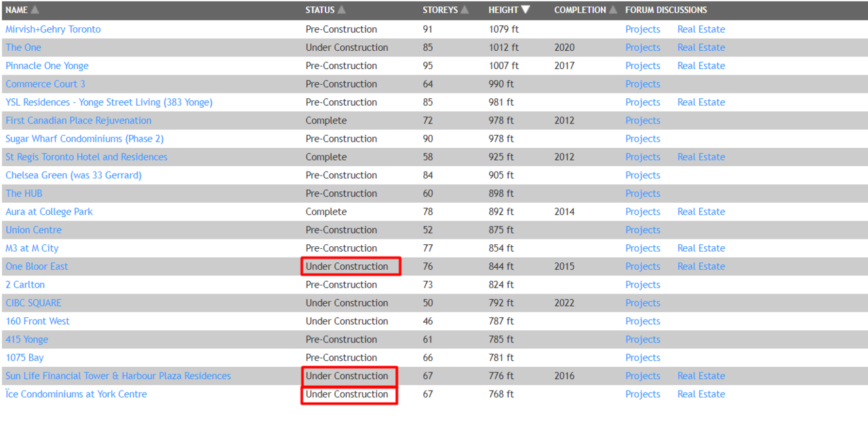The width and height of the screenshot is (868, 432).
Task: Toggle Height descending sort arrow
Action: pos(526,10)
